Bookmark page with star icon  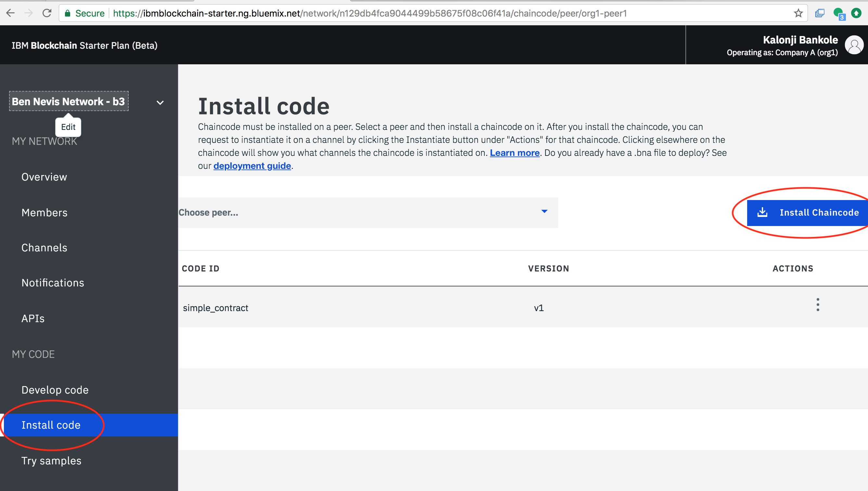pos(798,13)
